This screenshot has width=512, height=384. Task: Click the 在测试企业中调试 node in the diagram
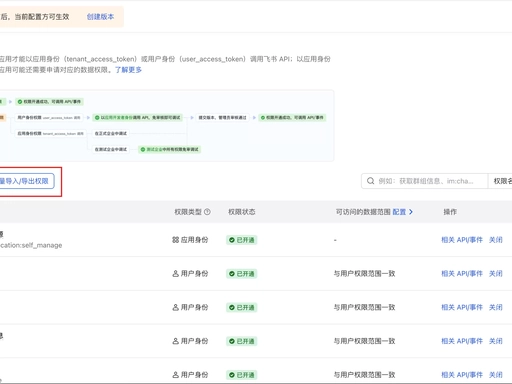[x=111, y=149]
